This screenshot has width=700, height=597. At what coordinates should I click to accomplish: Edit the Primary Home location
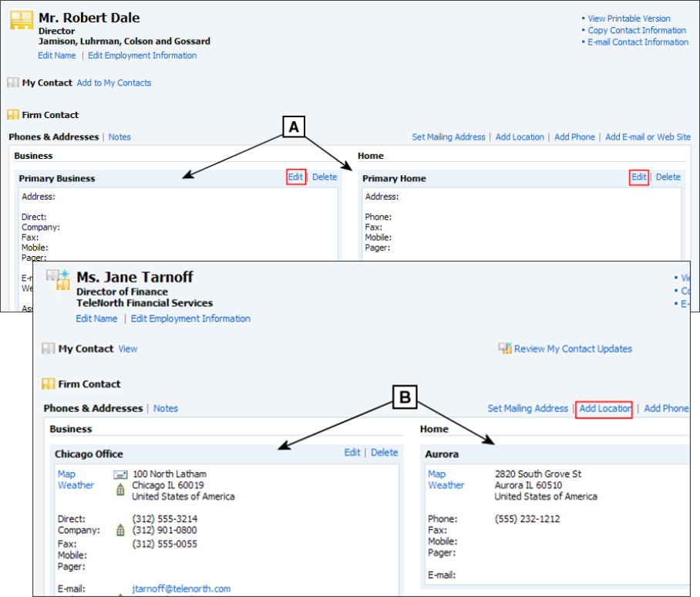(639, 177)
